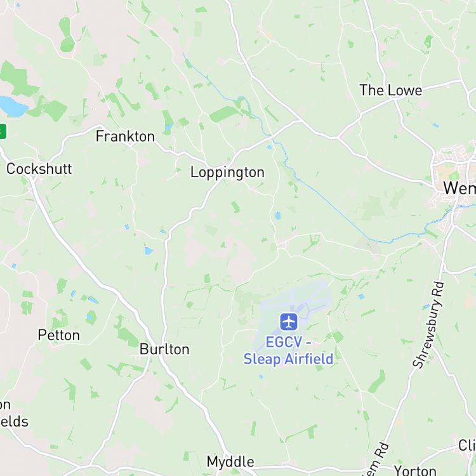
Task: Click the Petton place label
Action: click(59, 335)
